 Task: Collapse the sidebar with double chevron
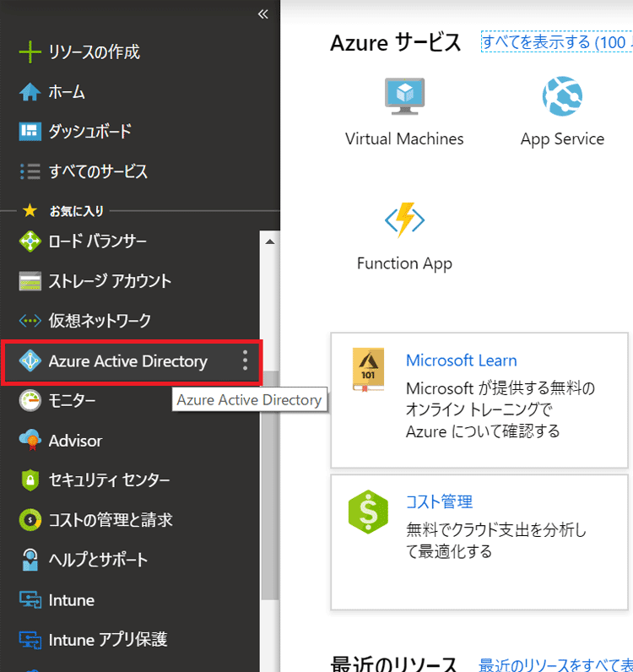[x=263, y=14]
